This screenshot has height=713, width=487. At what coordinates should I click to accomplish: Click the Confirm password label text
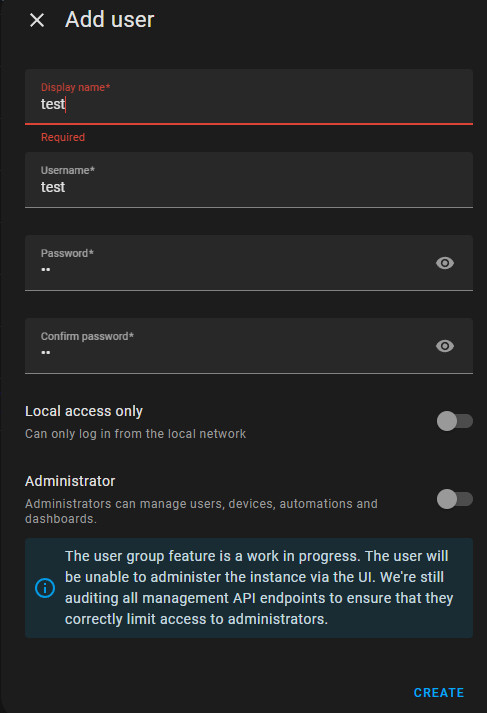(x=87, y=336)
